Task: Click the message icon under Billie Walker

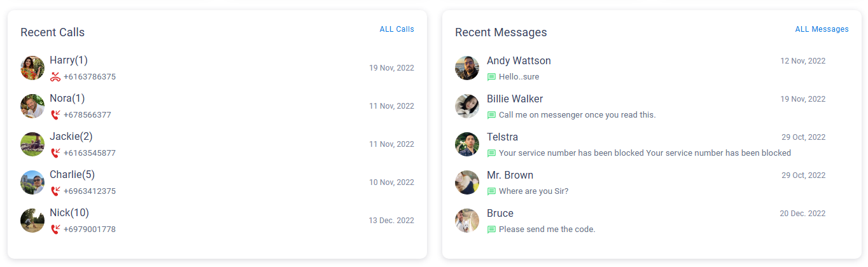Action: point(491,115)
